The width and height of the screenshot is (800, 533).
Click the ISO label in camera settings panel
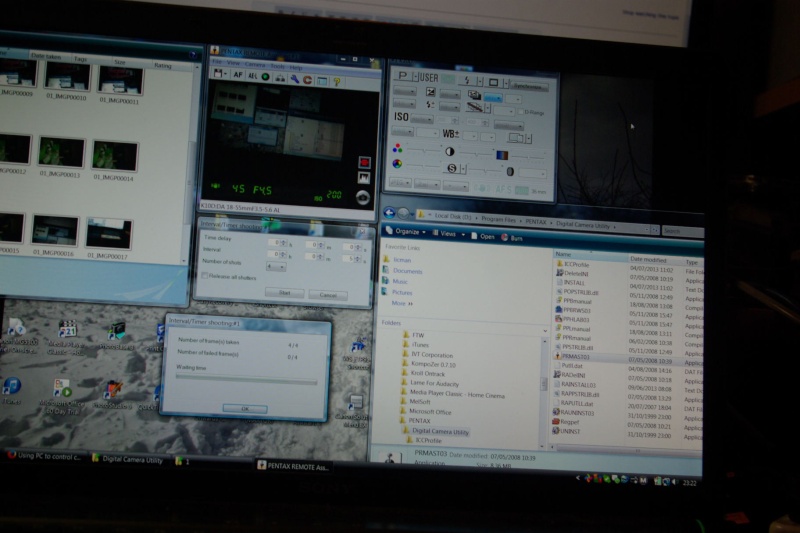pyautogui.click(x=401, y=117)
